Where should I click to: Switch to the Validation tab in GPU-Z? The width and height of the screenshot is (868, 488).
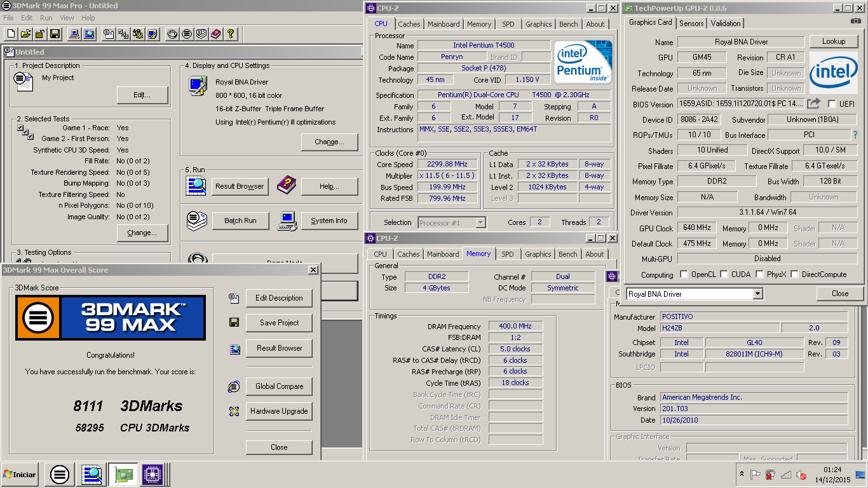[x=726, y=24]
